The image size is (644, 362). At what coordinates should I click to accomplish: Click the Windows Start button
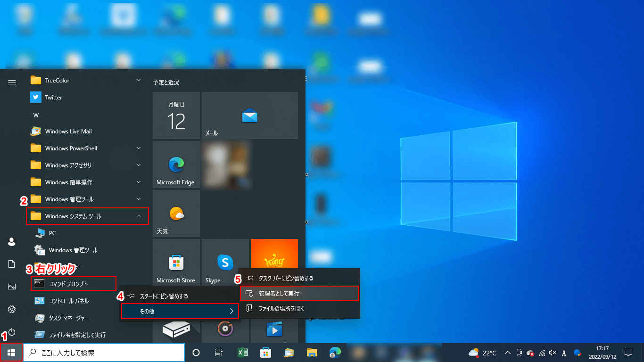tap(11, 352)
